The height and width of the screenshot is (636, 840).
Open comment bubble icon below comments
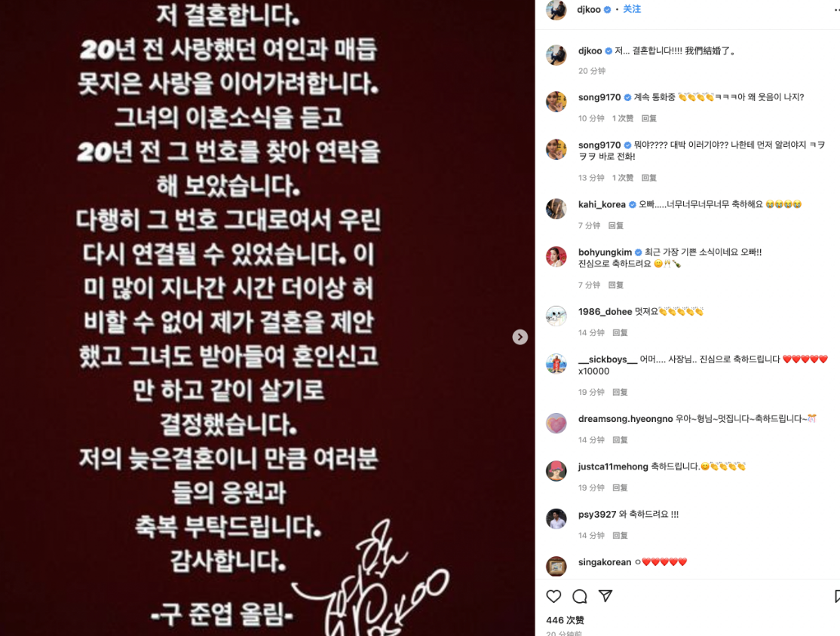coord(580,596)
